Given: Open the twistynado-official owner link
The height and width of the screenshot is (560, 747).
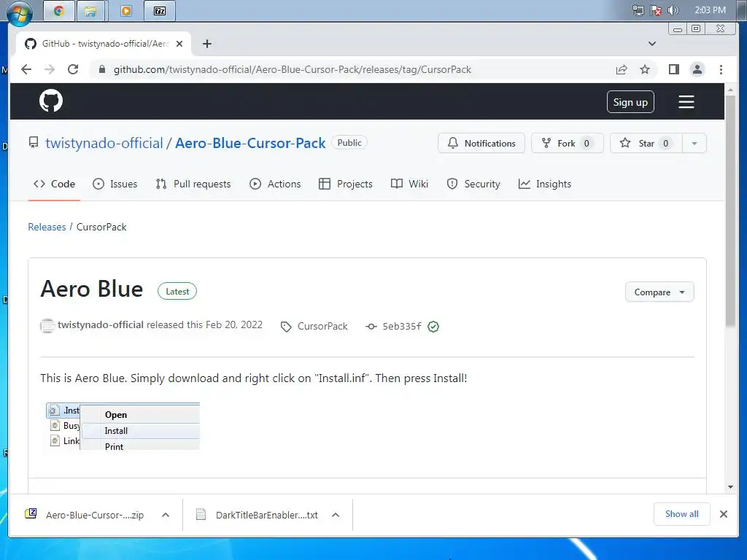Looking at the screenshot, I should pos(104,143).
